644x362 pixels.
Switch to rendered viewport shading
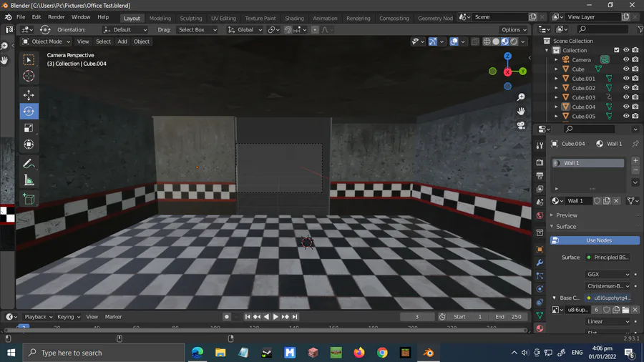pyautogui.click(x=514, y=41)
